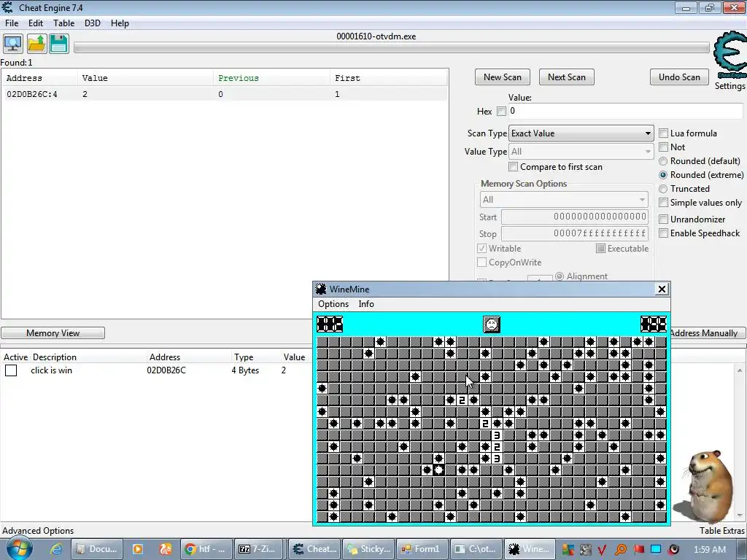Viewport: 747px width, 560px height.
Task: Click the Cheat Engine logo above Settings
Action: click(730, 54)
